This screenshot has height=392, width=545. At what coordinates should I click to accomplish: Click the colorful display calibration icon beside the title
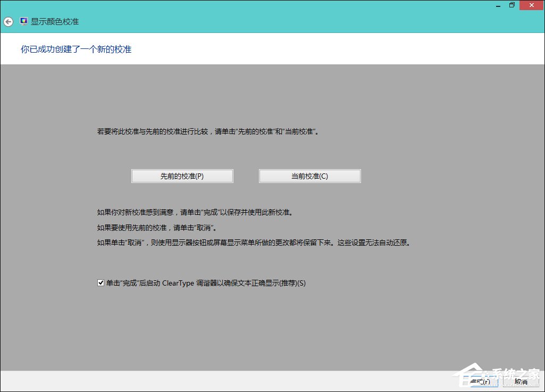pyautogui.click(x=23, y=21)
